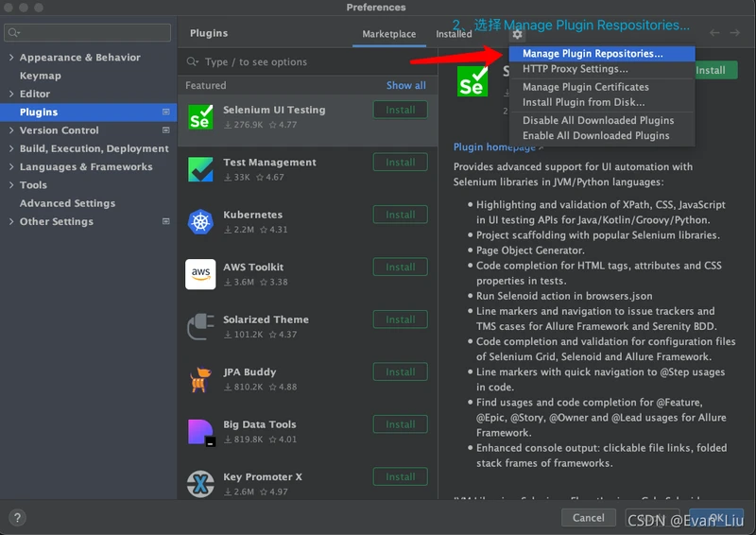Viewport: 756px width, 535px height.
Task: Choose Install Plugin from Disk
Action: 602,102
